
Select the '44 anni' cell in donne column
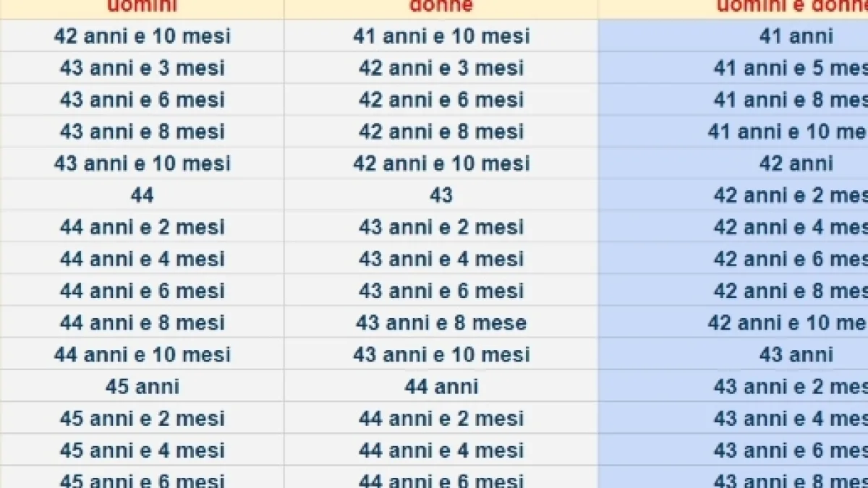441,386
